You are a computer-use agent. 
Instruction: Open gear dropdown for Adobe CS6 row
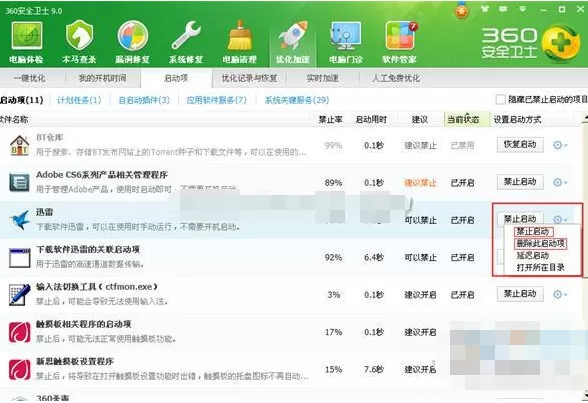(x=560, y=182)
